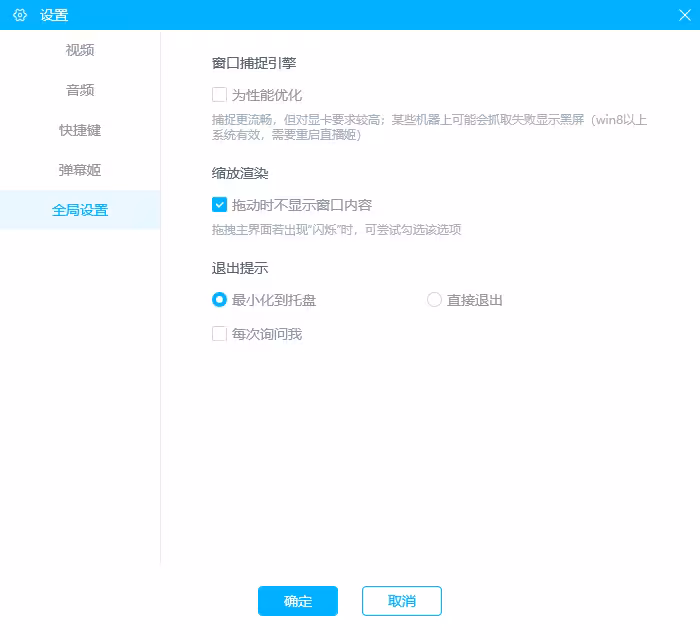Click the 窗口捕捉引擎 section heading

click(x=254, y=63)
